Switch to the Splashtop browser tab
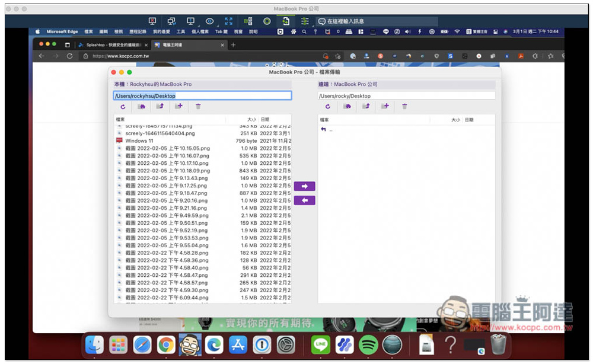 click(111, 45)
